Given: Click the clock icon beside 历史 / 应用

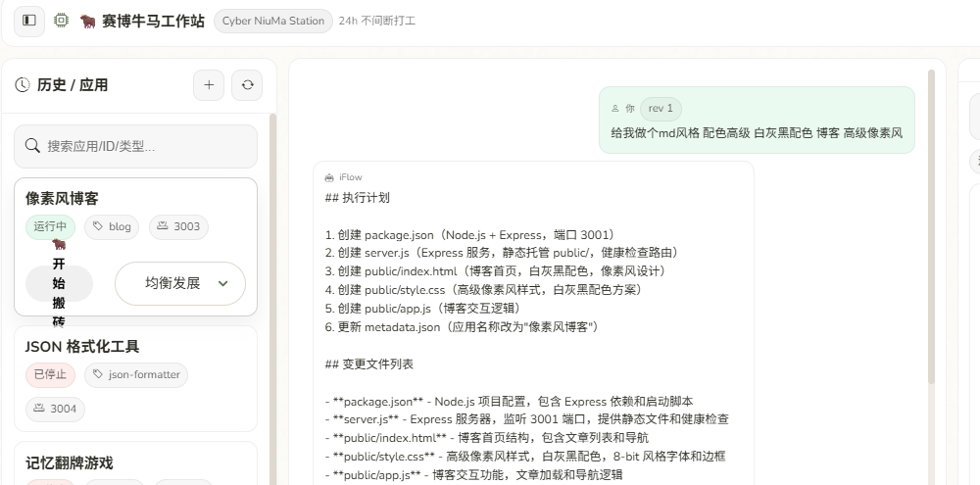Looking at the screenshot, I should coord(23,85).
